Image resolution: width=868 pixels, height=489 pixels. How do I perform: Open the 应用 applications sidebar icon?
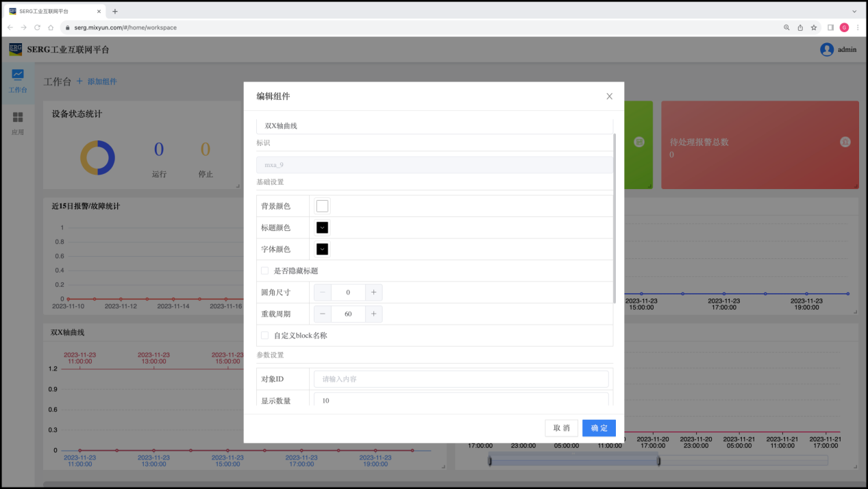pos(18,118)
